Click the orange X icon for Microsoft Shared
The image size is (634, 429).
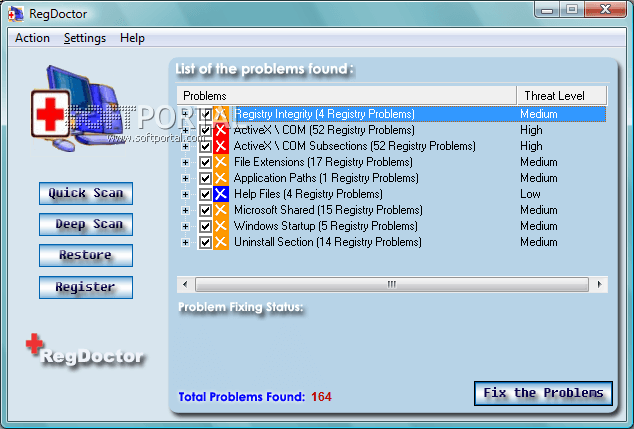point(221,210)
